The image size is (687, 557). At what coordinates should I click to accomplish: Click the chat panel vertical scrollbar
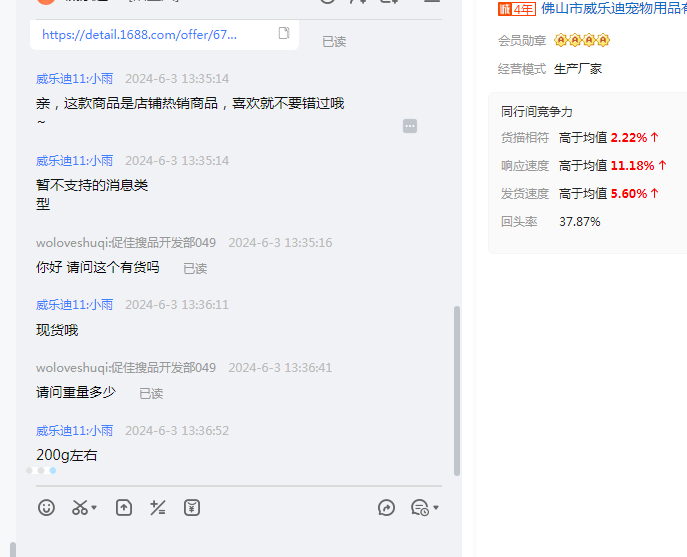click(x=457, y=390)
